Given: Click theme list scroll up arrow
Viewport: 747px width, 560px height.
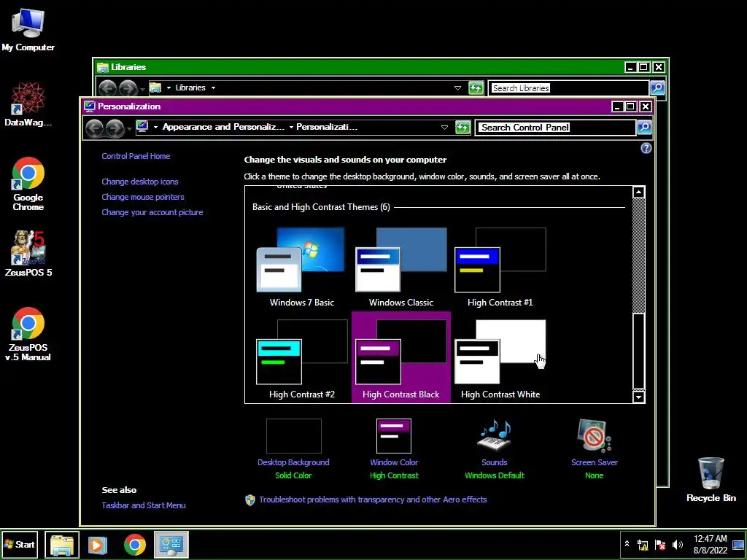Looking at the screenshot, I should 638,192.
